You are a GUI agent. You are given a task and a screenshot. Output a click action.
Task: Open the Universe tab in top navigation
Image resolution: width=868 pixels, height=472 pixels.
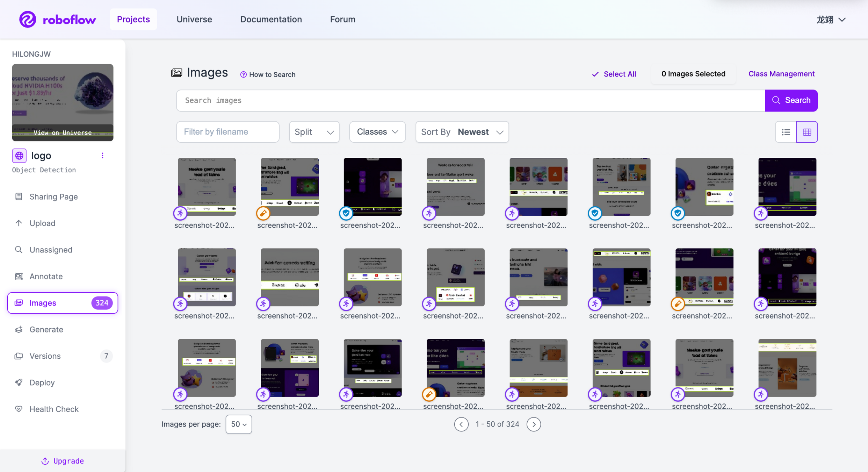click(x=194, y=19)
